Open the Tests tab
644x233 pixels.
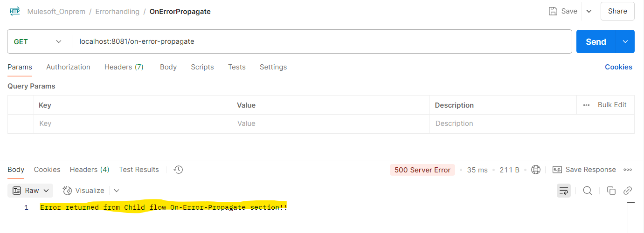pyautogui.click(x=237, y=67)
